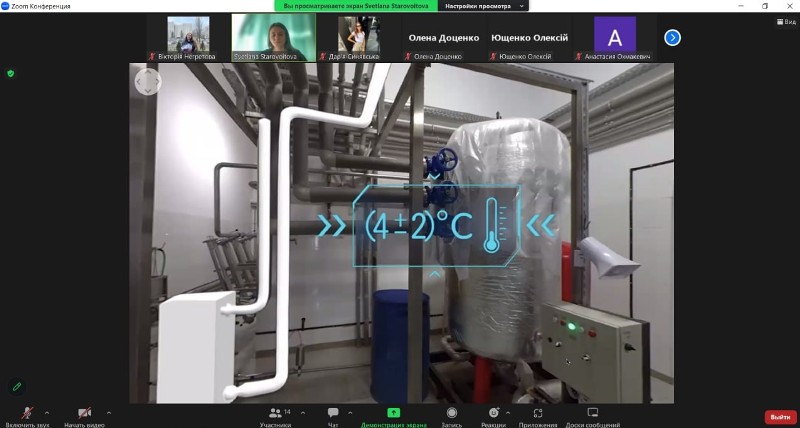Open the Чат chat panel
The height and width of the screenshot is (428, 800).
tap(333, 416)
